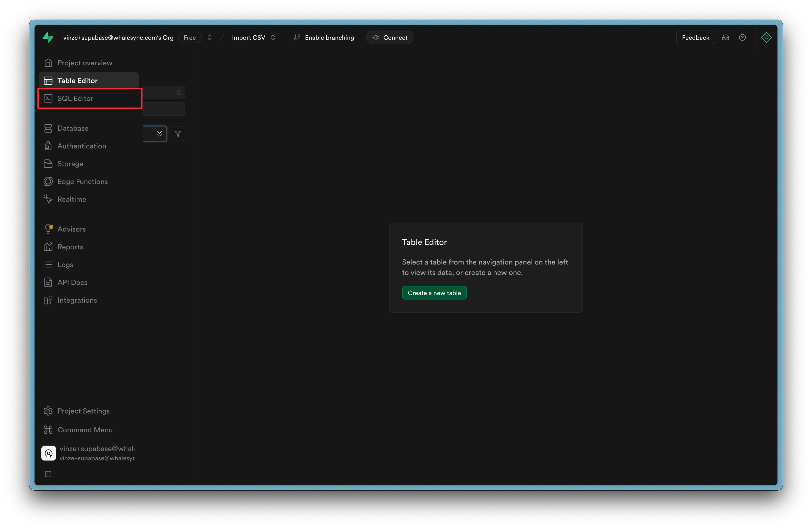
Task: Select Table Editor in sidebar
Action: tap(89, 80)
